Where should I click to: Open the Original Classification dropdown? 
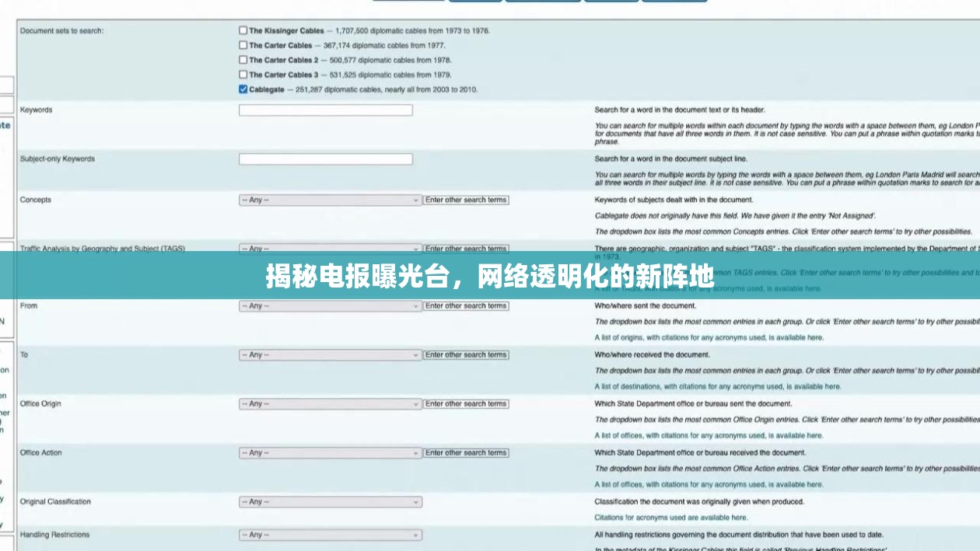pos(330,502)
